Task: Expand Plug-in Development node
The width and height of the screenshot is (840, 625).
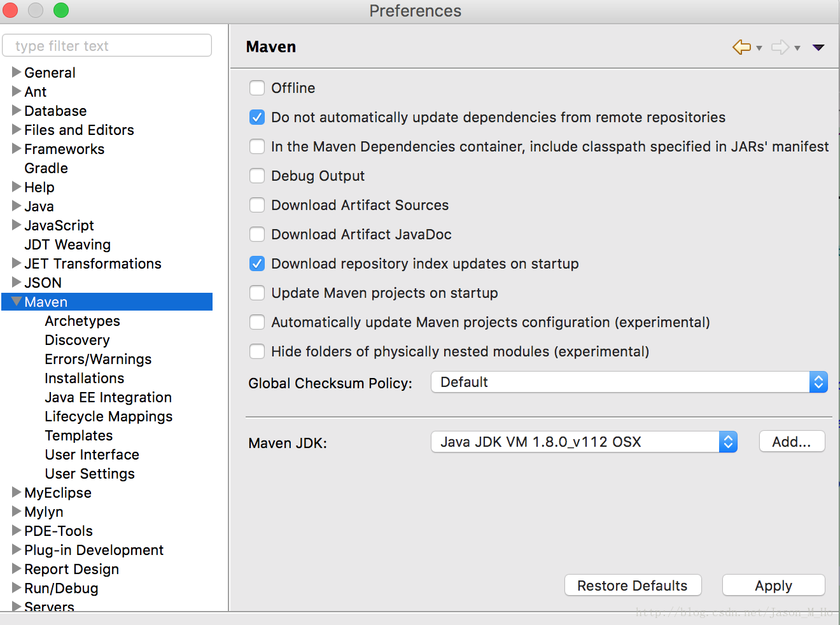Action: (x=17, y=549)
